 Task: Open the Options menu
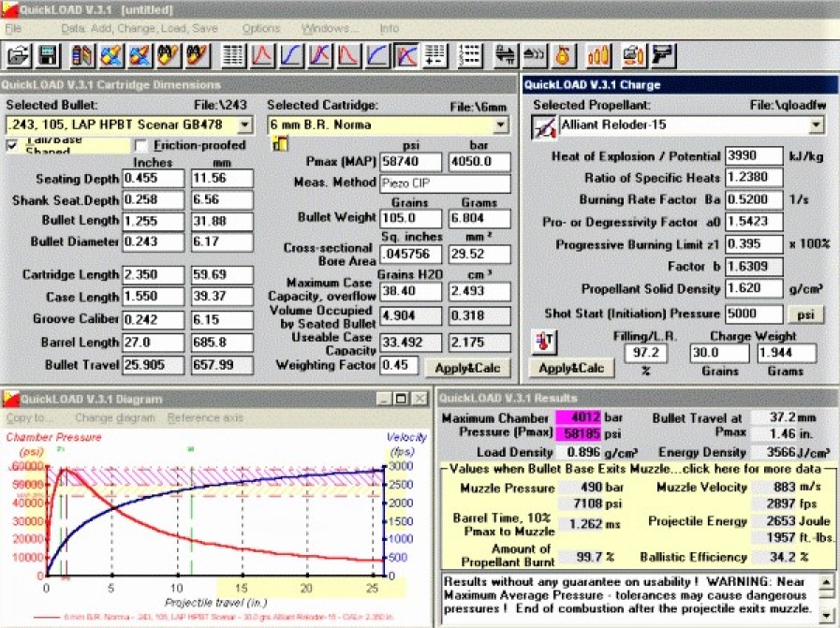(261, 28)
